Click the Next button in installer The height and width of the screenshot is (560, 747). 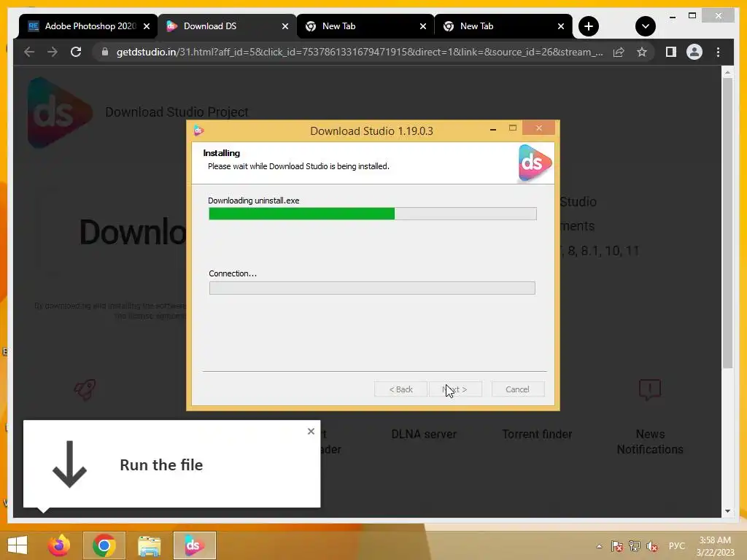click(455, 389)
